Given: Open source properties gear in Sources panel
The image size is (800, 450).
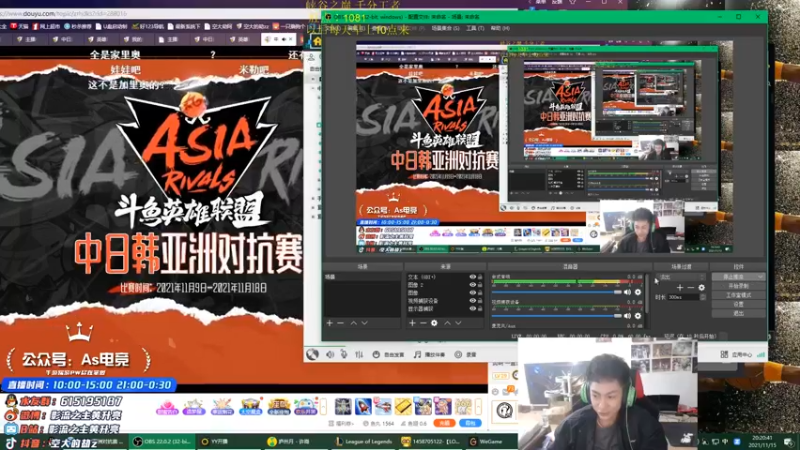Looking at the screenshot, I should coord(434,323).
